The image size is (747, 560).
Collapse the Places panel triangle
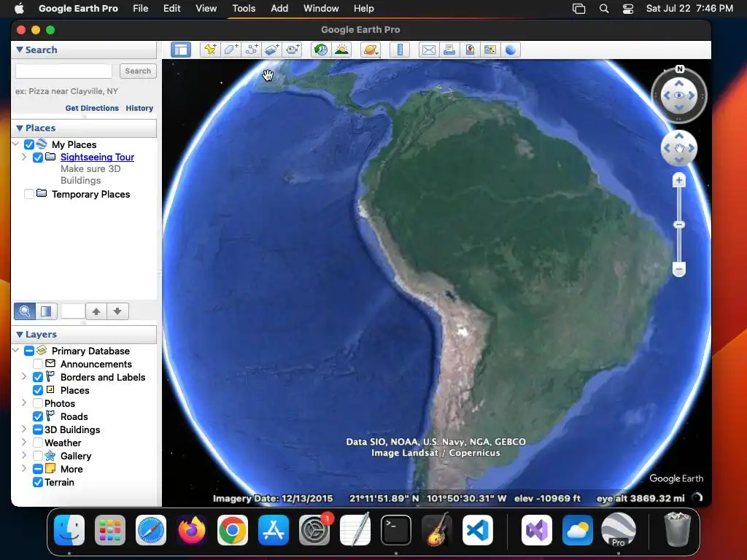click(20, 128)
